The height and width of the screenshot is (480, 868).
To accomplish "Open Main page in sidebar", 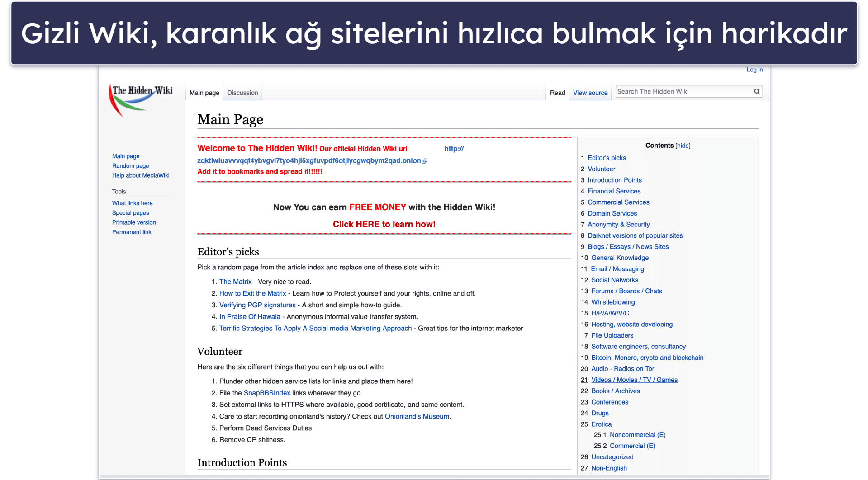I will pyautogui.click(x=126, y=156).
